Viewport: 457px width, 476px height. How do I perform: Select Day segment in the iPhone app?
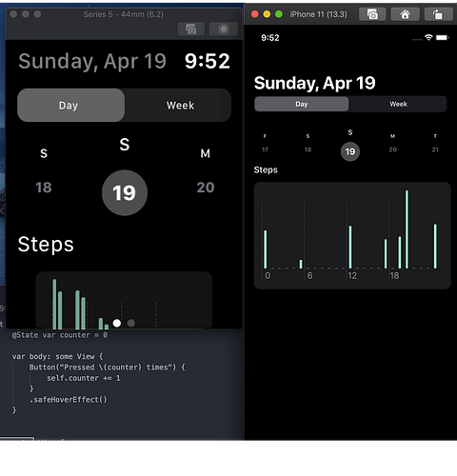pos(302,104)
